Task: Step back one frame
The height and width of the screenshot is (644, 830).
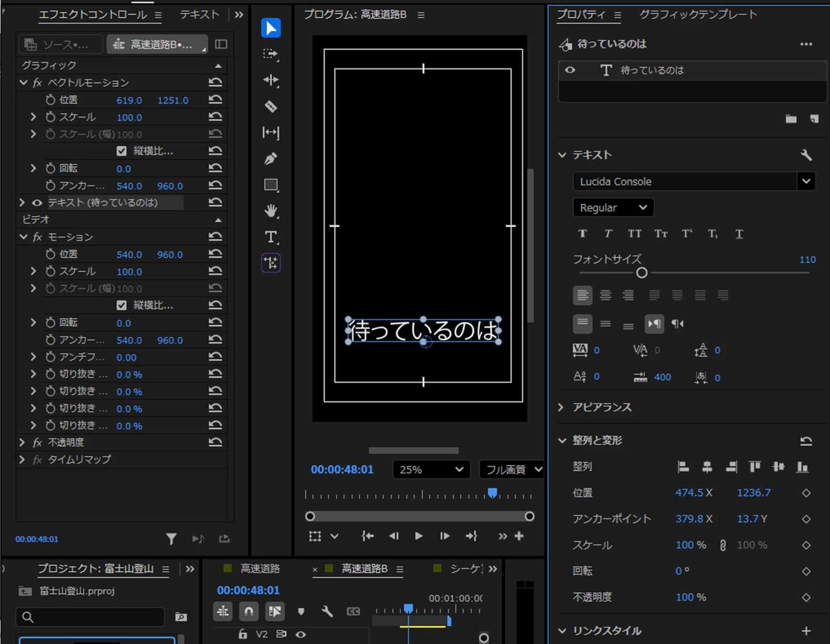Action: pyautogui.click(x=394, y=536)
